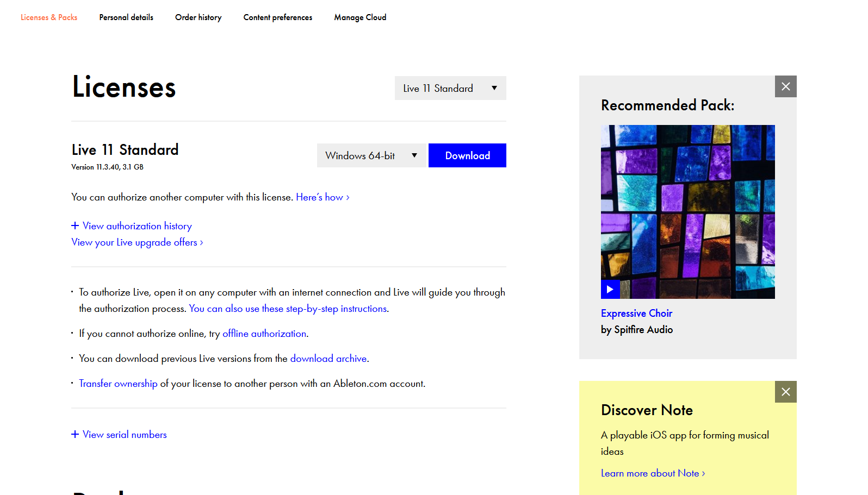868x495 pixels.
Task: Open the Manage Cloud tab
Action: tap(360, 17)
